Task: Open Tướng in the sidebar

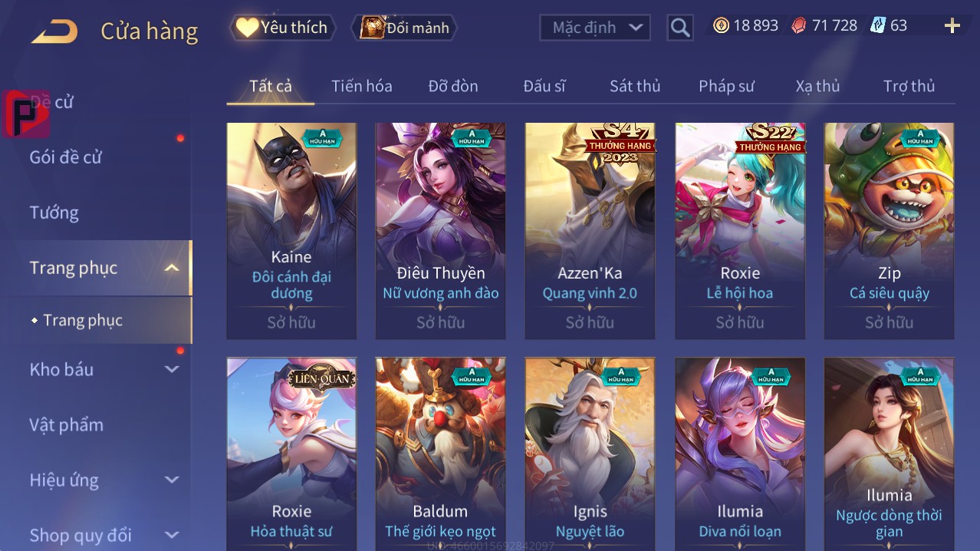Action: pos(54,213)
